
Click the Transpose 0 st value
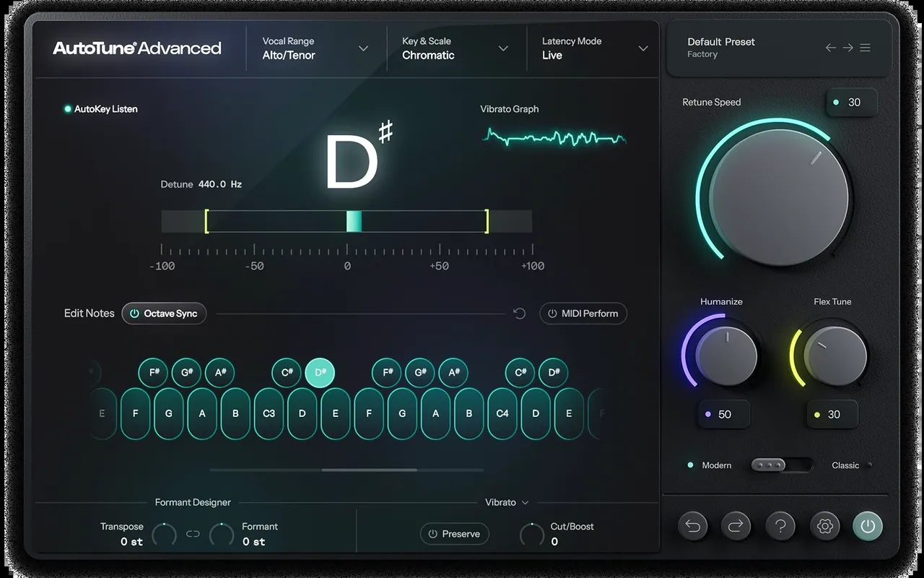tap(132, 542)
